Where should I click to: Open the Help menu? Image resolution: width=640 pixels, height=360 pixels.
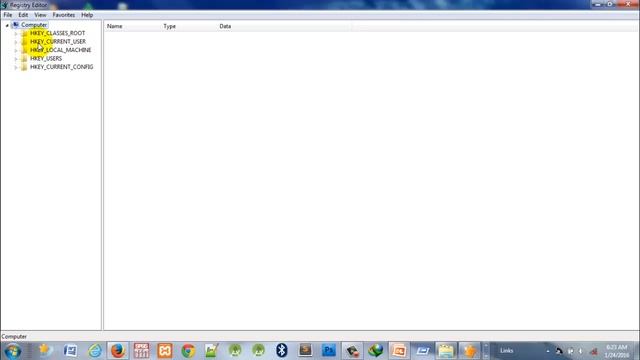pos(87,15)
